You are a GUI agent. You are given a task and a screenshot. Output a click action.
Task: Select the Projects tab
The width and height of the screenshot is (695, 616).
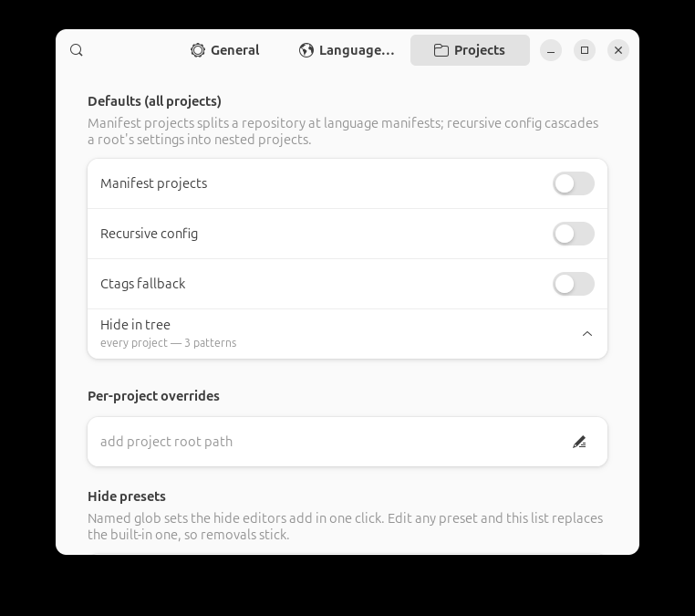click(x=470, y=50)
